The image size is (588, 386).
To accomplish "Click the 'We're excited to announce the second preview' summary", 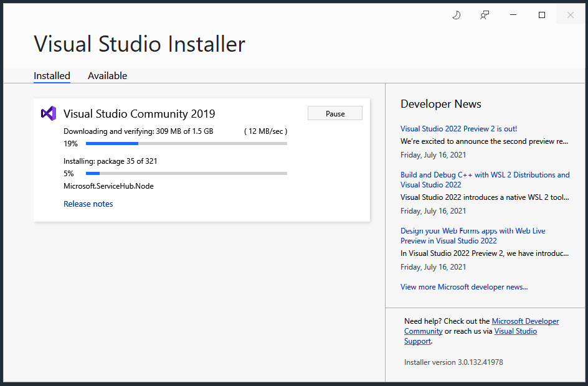I will pyautogui.click(x=485, y=141).
